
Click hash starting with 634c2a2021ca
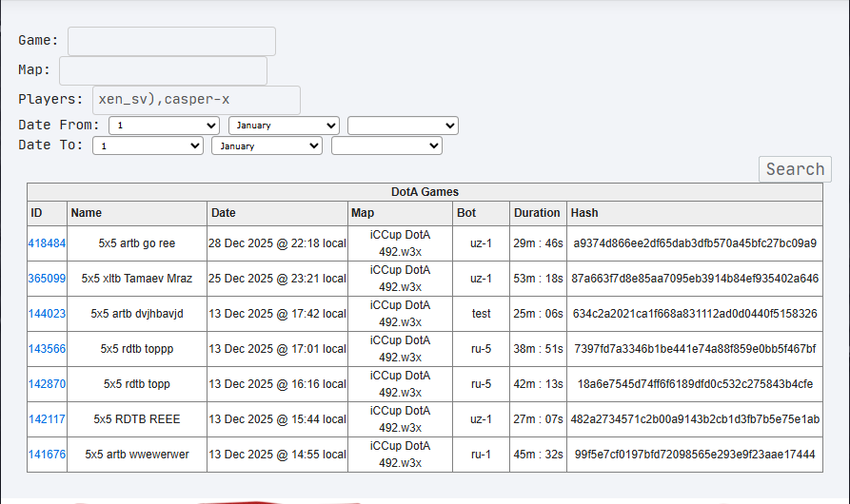(x=695, y=314)
